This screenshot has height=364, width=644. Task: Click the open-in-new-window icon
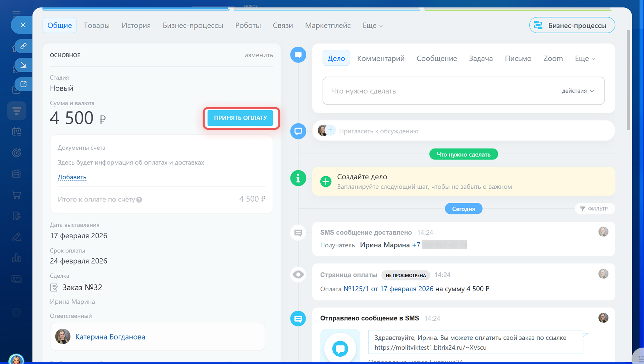pyautogui.click(x=23, y=84)
